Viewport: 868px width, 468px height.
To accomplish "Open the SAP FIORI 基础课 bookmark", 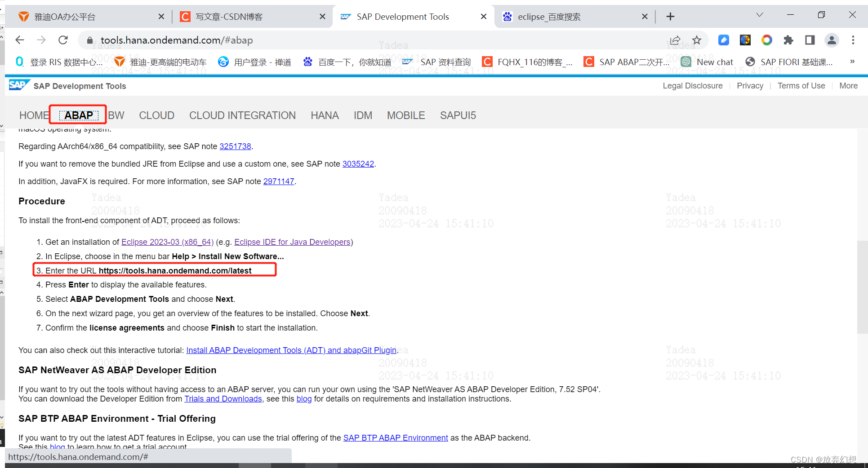I will [789, 62].
